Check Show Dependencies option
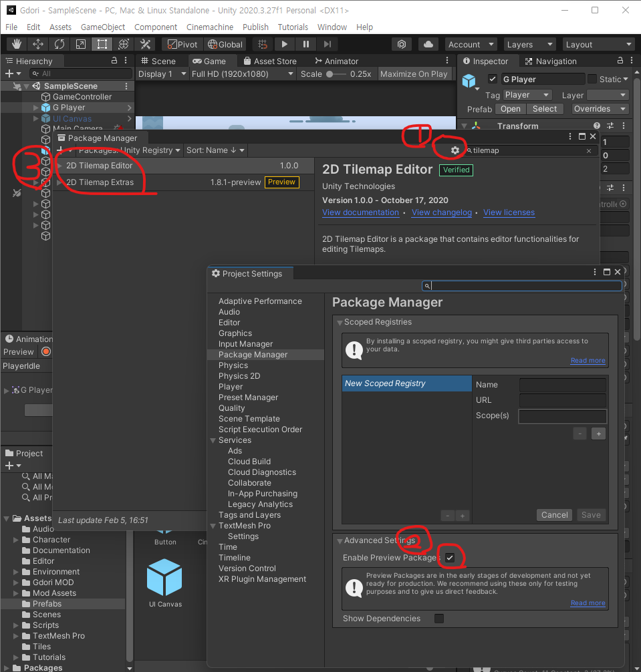 [x=439, y=619]
